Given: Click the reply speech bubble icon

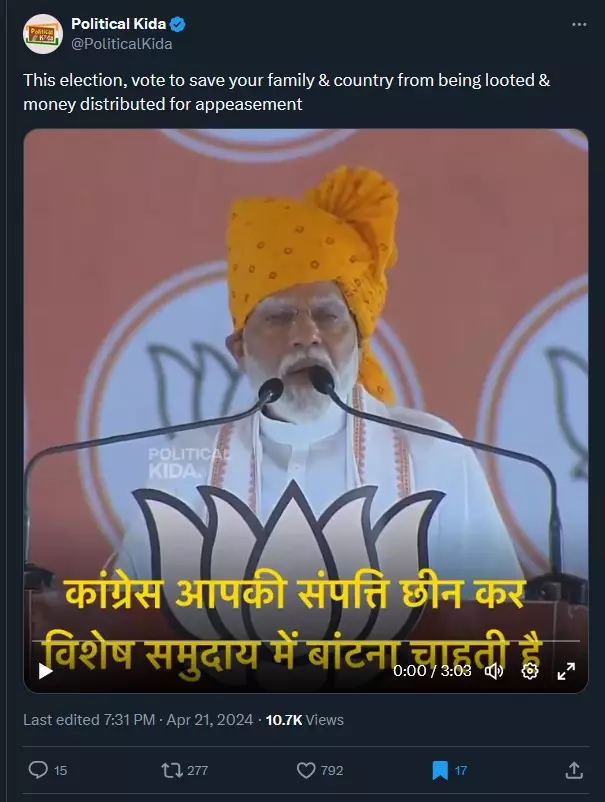Looking at the screenshot, I should point(38,770).
